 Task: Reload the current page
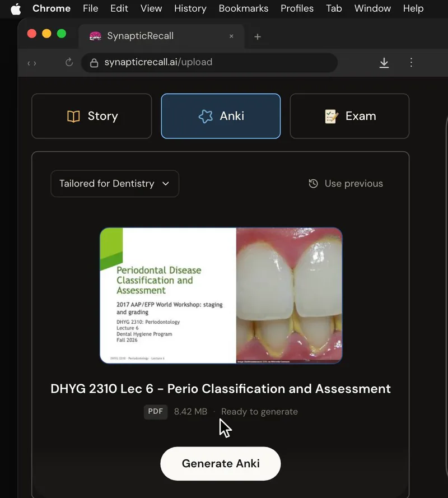click(x=69, y=62)
